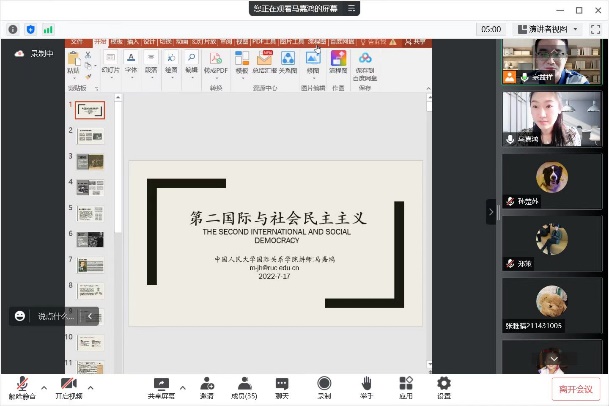Open the 邀请 invite icon
Image resolution: width=609 pixels, height=406 pixels.
tap(207, 386)
